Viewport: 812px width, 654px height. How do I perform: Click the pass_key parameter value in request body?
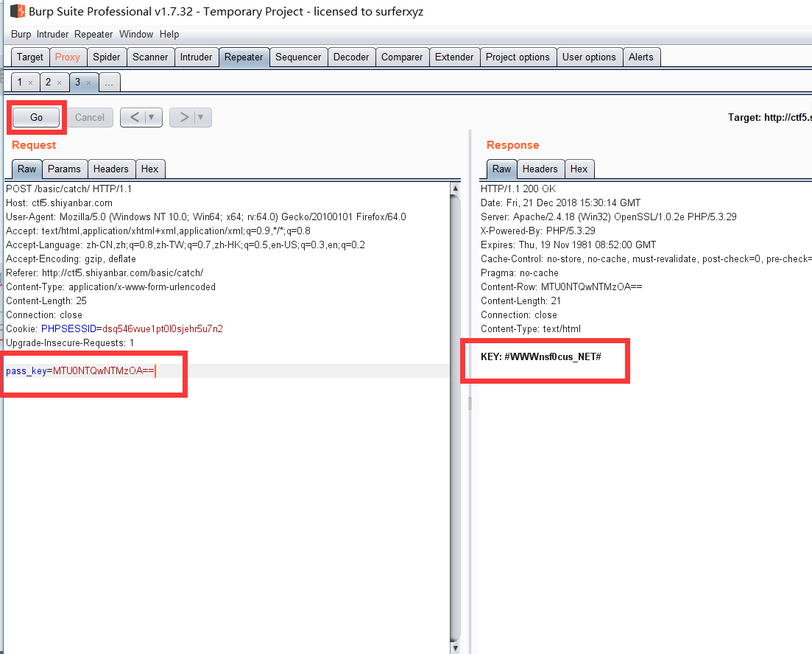click(x=104, y=370)
